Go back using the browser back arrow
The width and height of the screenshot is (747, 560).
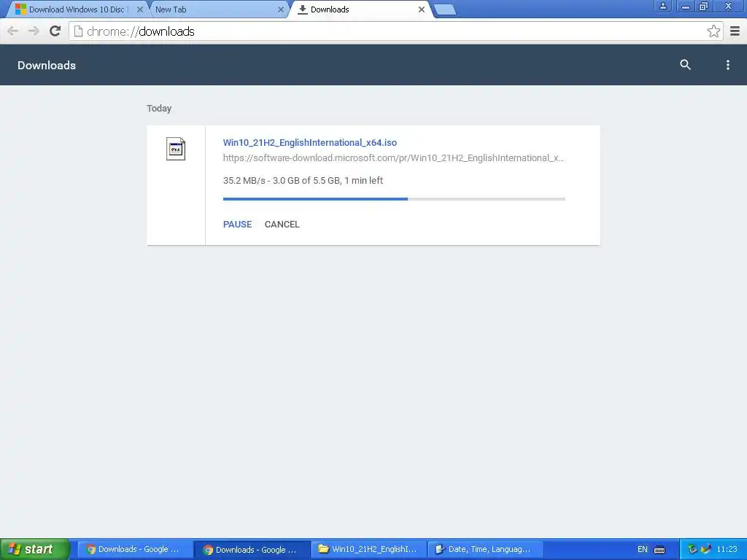tap(13, 31)
